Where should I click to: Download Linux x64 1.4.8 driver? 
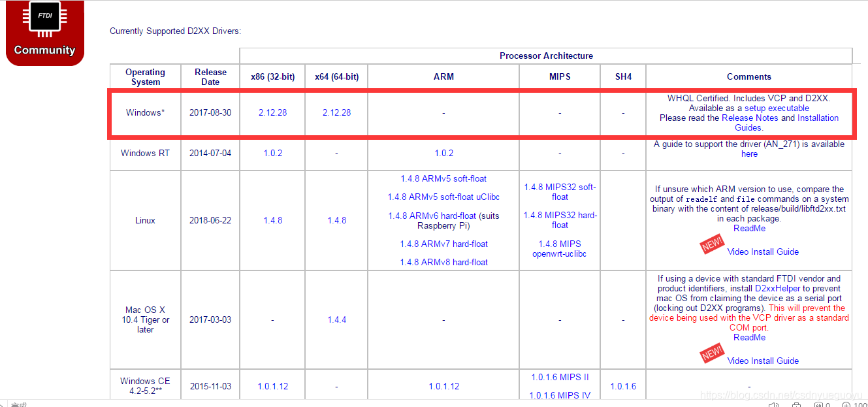(336, 220)
